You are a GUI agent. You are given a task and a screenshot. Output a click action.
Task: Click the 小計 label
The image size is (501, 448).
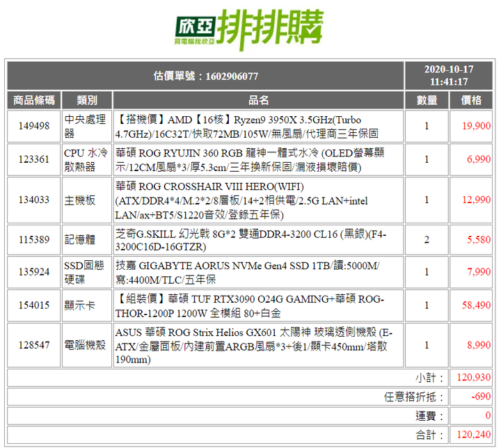429,378
